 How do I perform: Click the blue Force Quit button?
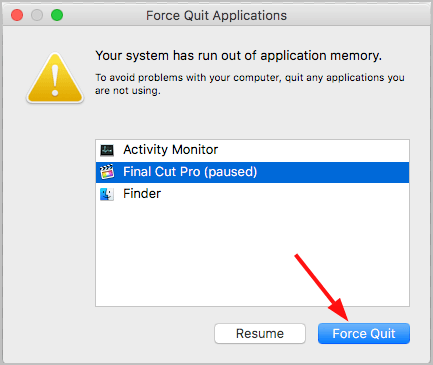point(364,333)
